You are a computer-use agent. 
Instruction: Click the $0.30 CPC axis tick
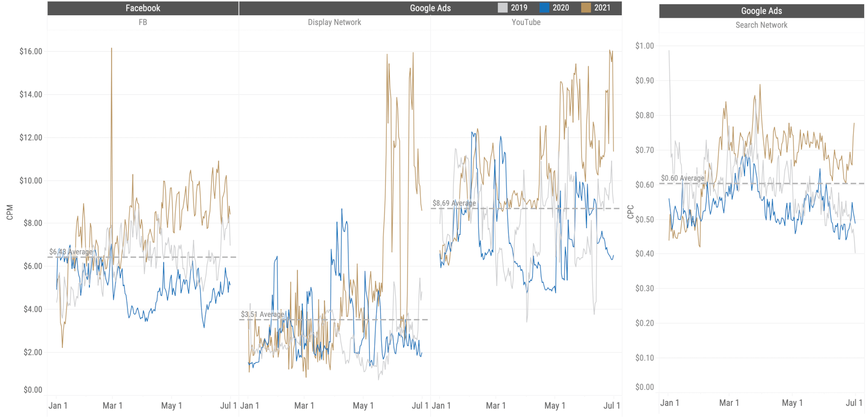tap(645, 288)
